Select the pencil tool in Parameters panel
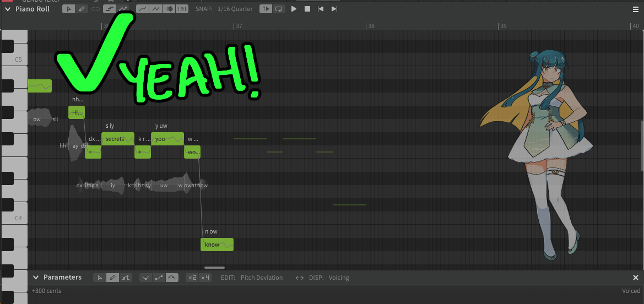Screen dimensions: 644x304 click(x=112, y=278)
